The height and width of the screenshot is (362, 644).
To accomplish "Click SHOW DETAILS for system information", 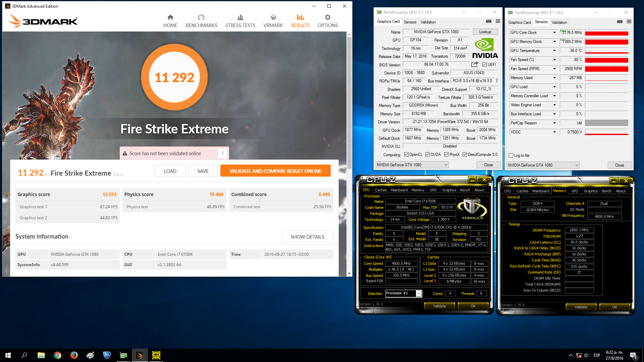I will tap(307, 237).
